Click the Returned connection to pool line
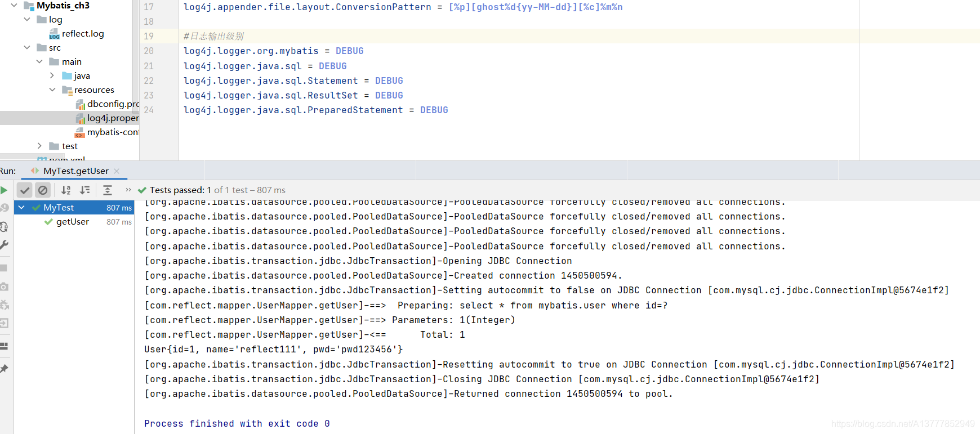Screen dimensions: 980x434 [x=409, y=393]
